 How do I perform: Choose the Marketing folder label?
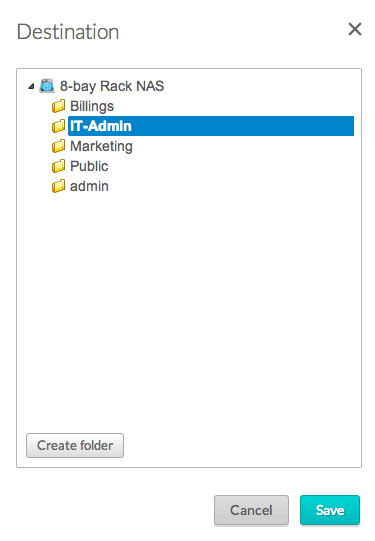pos(101,146)
